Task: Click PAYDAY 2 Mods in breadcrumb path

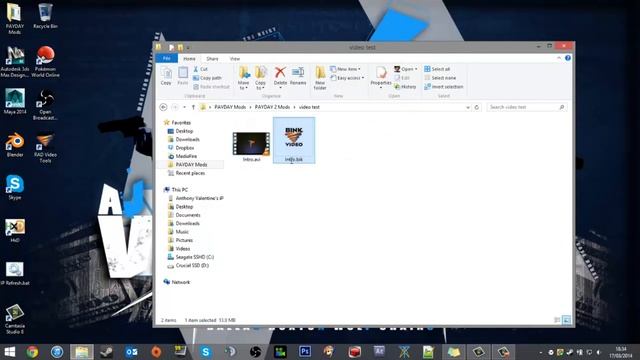Action: (x=272, y=107)
